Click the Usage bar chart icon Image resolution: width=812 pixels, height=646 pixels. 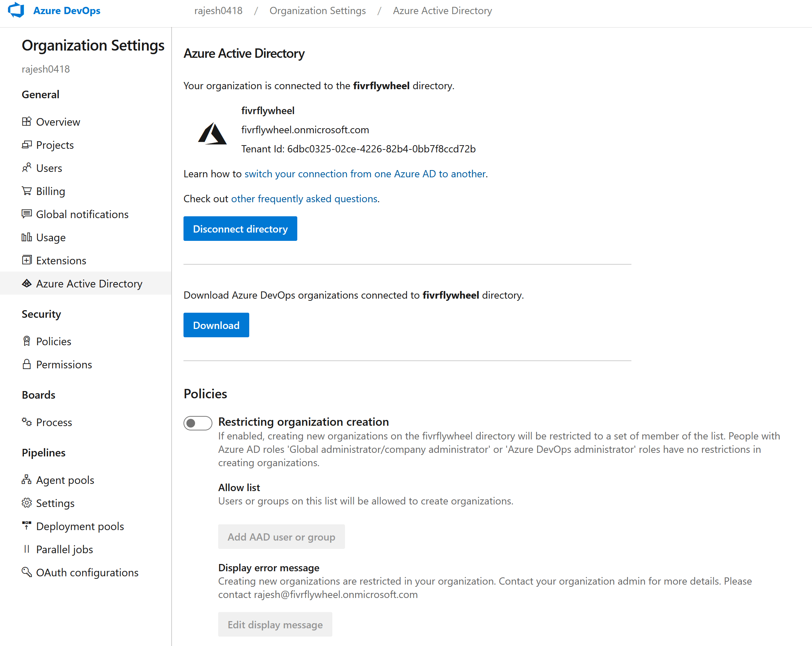tap(26, 237)
